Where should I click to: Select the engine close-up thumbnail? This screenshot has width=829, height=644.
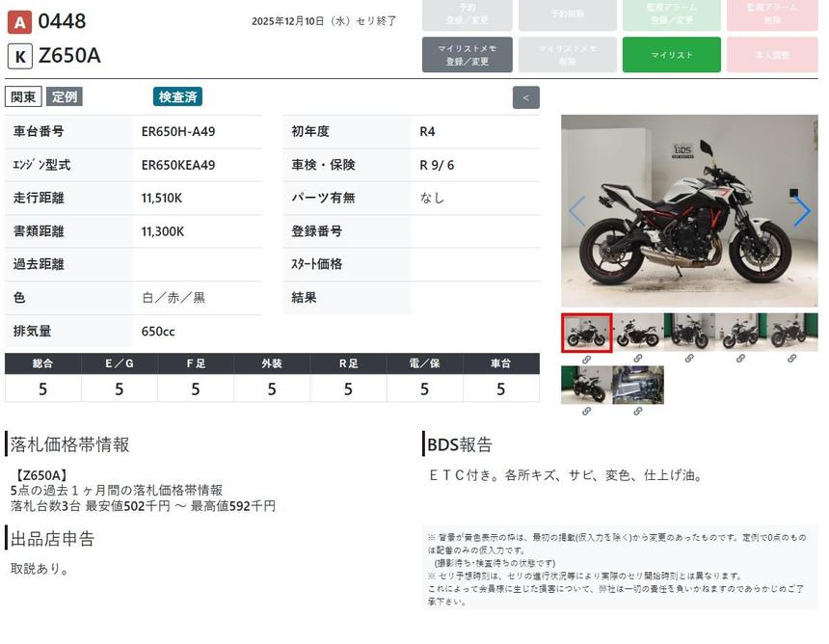pyautogui.click(x=637, y=385)
